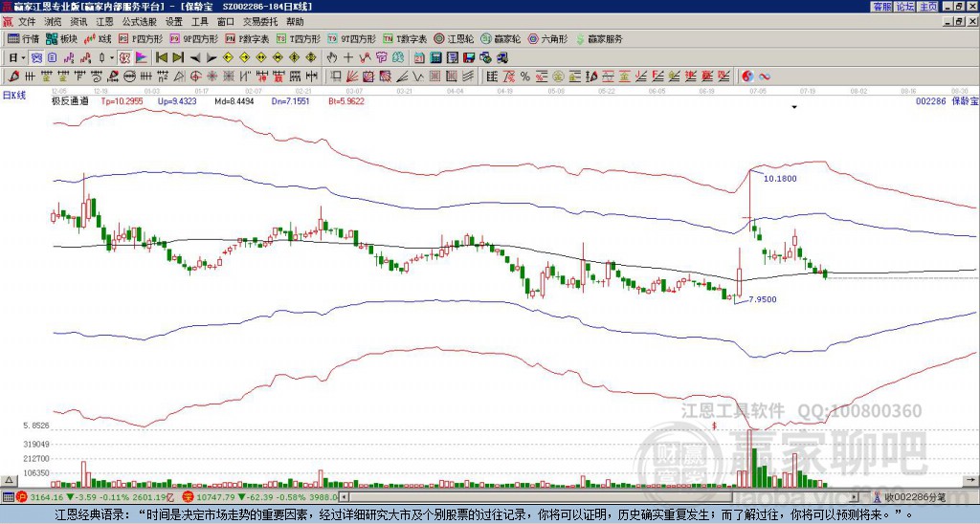Expand the candlestick type dropdown arrow
The height and width of the screenshot is (524, 980).
pyautogui.click(x=112, y=58)
